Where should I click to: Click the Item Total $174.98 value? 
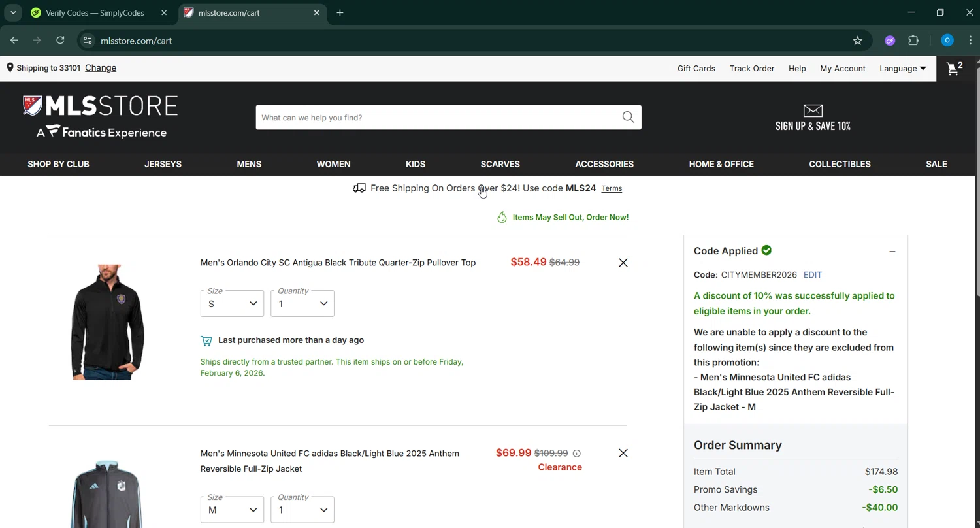pyautogui.click(x=881, y=472)
